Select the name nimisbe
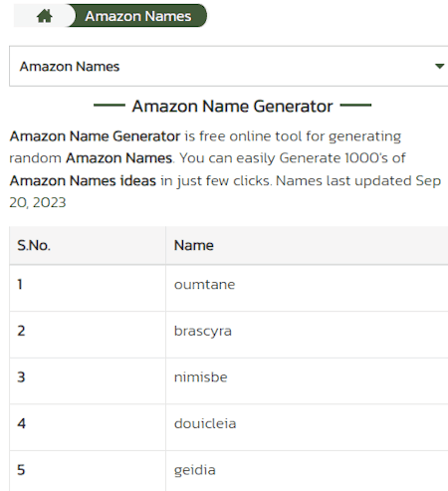Image resolution: width=448 pixels, height=491 pixels. [x=201, y=377]
